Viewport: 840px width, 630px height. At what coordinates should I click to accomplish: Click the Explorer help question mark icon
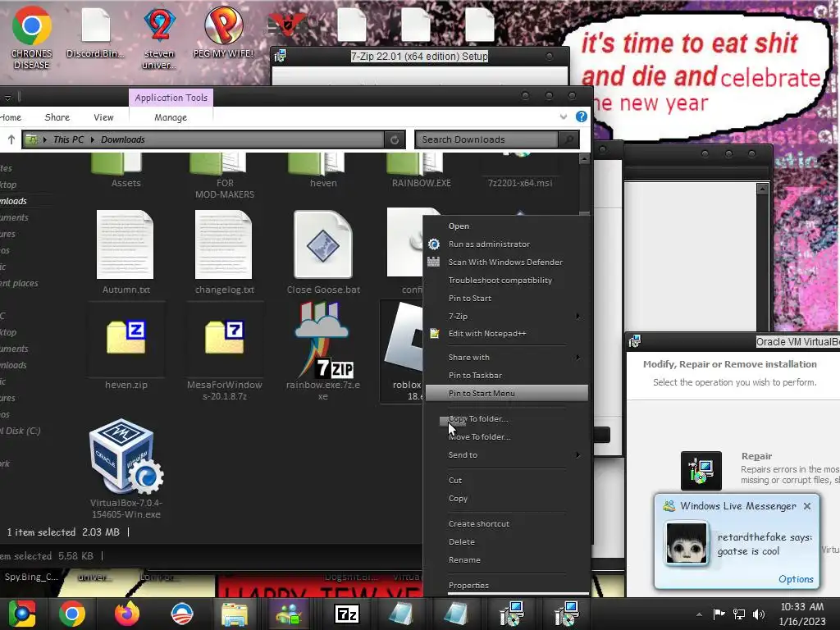pos(582,116)
